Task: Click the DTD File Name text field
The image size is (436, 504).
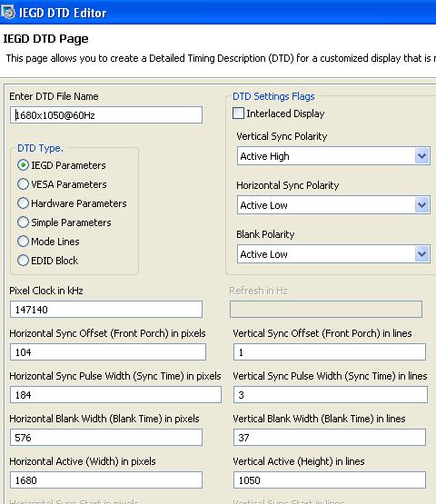Action: [x=106, y=115]
